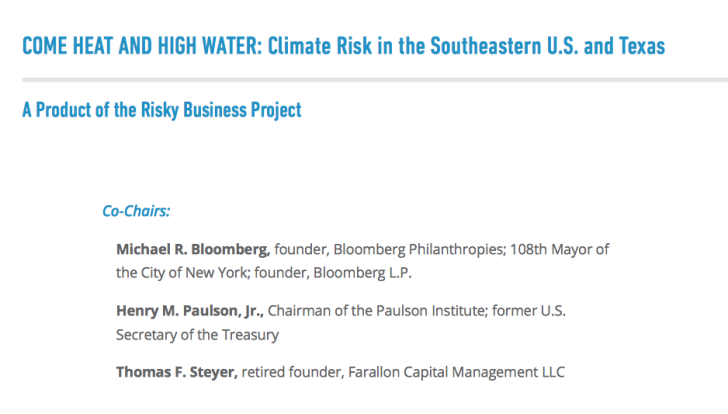The height and width of the screenshot is (414, 728).
Task: Click "the City of New York" text
Action: 183,272
